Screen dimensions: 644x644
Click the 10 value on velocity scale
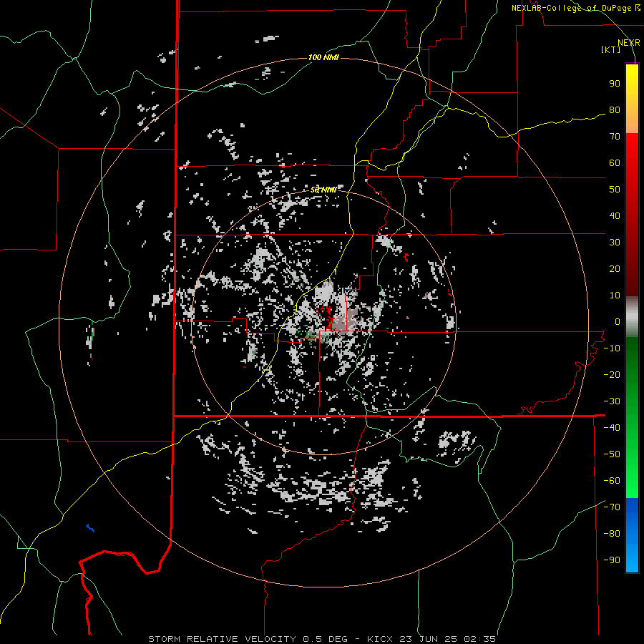coord(615,296)
